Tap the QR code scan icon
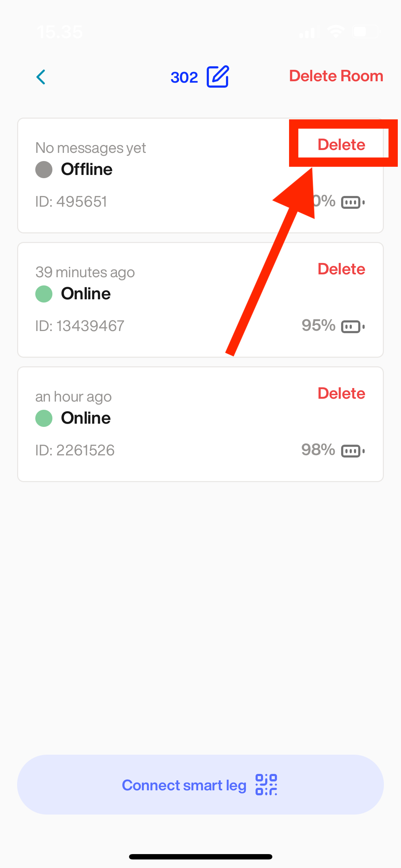The width and height of the screenshot is (401, 868). pos(266,785)
